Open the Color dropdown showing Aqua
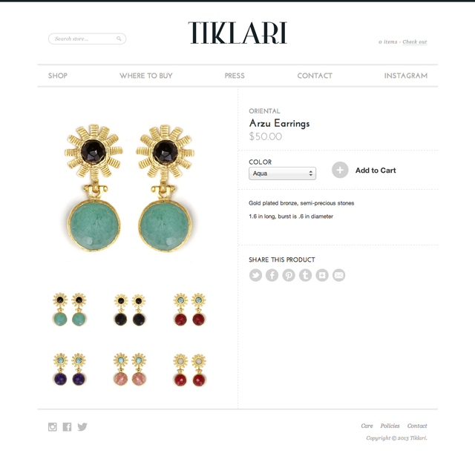This screenshot has height=476, width=475. [282, 173]
